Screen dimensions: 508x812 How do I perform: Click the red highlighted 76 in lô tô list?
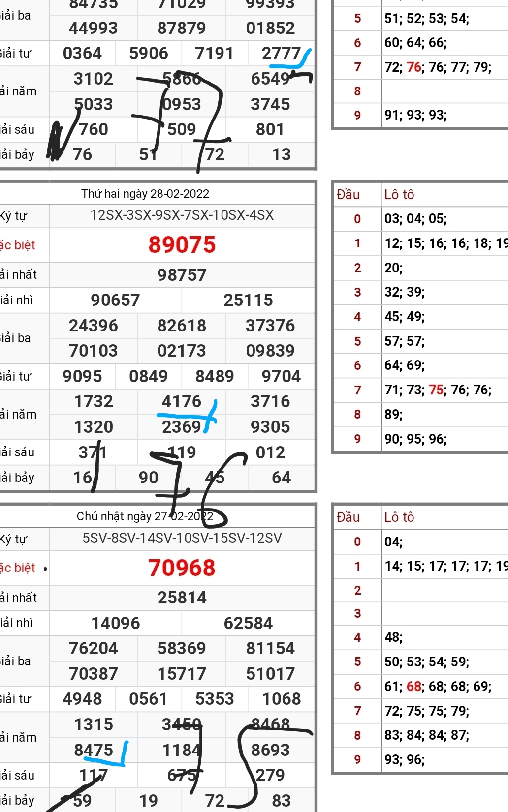414,67
